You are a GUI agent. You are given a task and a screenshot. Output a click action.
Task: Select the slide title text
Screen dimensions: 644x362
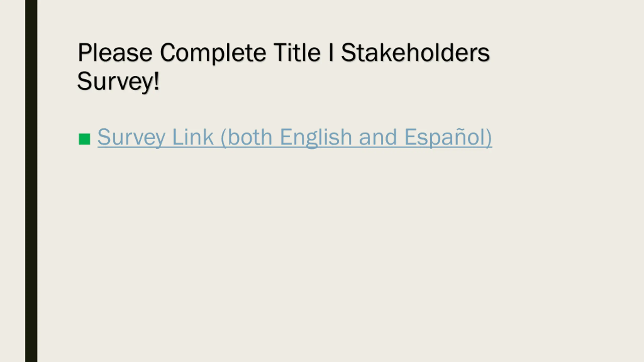pyautogui.click(x=284, y=67)
